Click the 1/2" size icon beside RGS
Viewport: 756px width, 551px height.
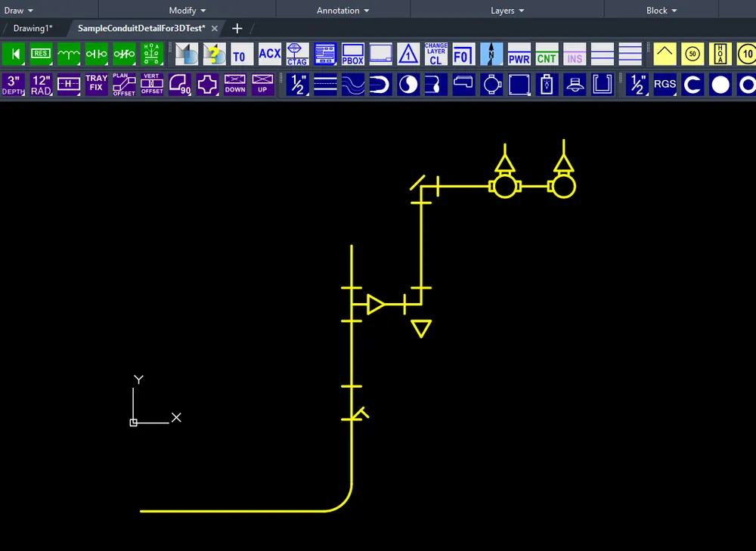[x=637, y=85]
